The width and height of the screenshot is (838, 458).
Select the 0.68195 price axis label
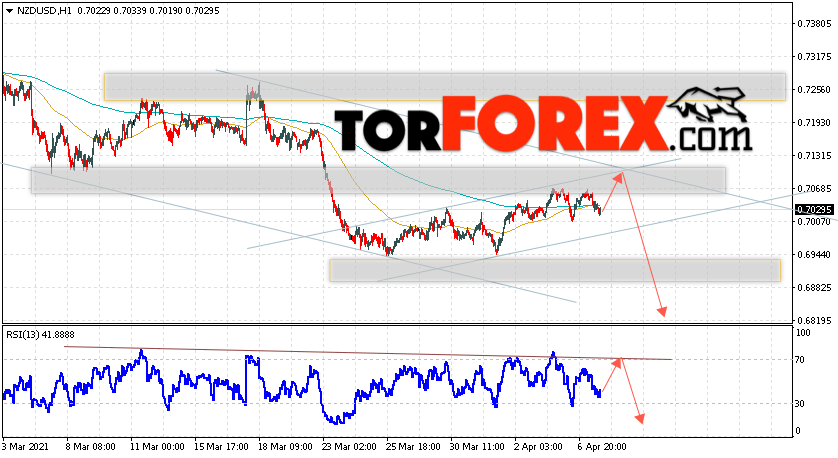[x=814, y=321]
